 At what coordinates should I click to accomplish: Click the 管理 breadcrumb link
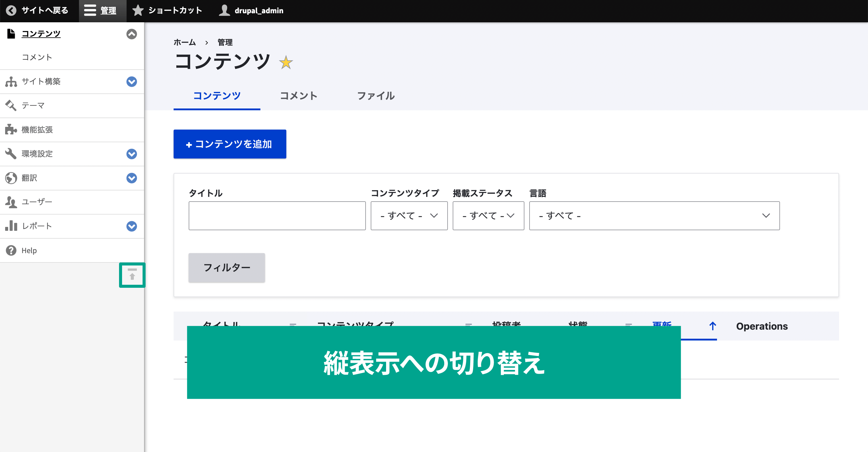tap(225, 42)
